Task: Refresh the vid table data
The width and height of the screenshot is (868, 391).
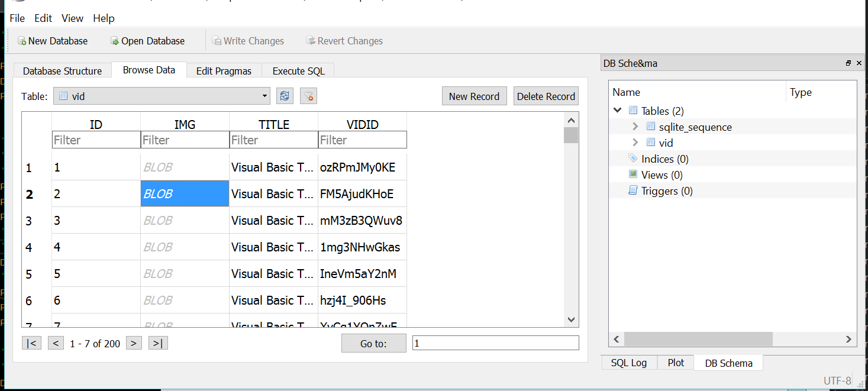Action: pyautogui.click(x=285, y=96)
